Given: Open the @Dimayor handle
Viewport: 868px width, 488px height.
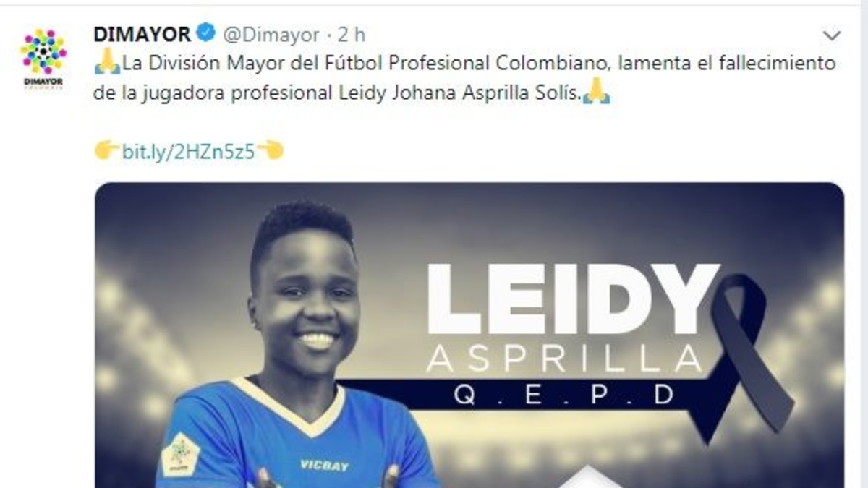Looking at the screenshot, I should click(x=271, y=35).
